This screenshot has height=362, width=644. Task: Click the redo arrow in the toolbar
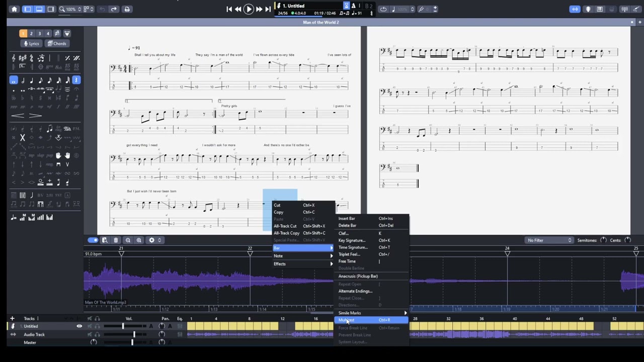114,9
